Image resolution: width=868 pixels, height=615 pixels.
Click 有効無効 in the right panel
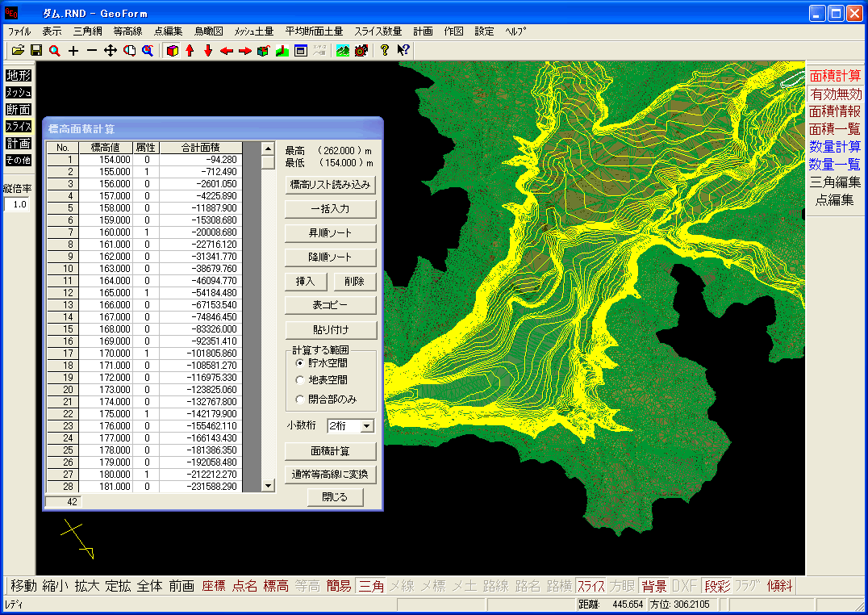[x=836, y=94]
